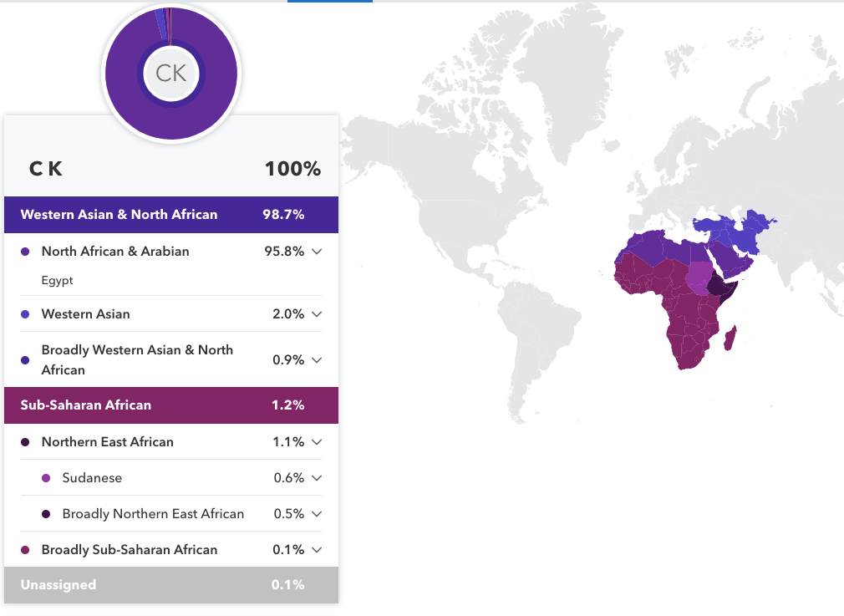Expand the Sudanese ancestry details
The width and height of the screenshot is (844, 616).
pyautogui.click(x=316, y=478)
